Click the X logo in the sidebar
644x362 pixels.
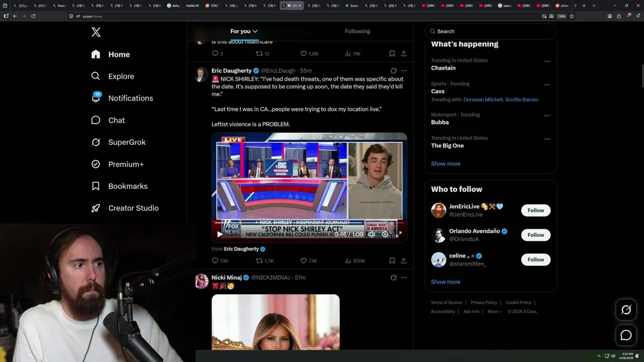point(96,32)
